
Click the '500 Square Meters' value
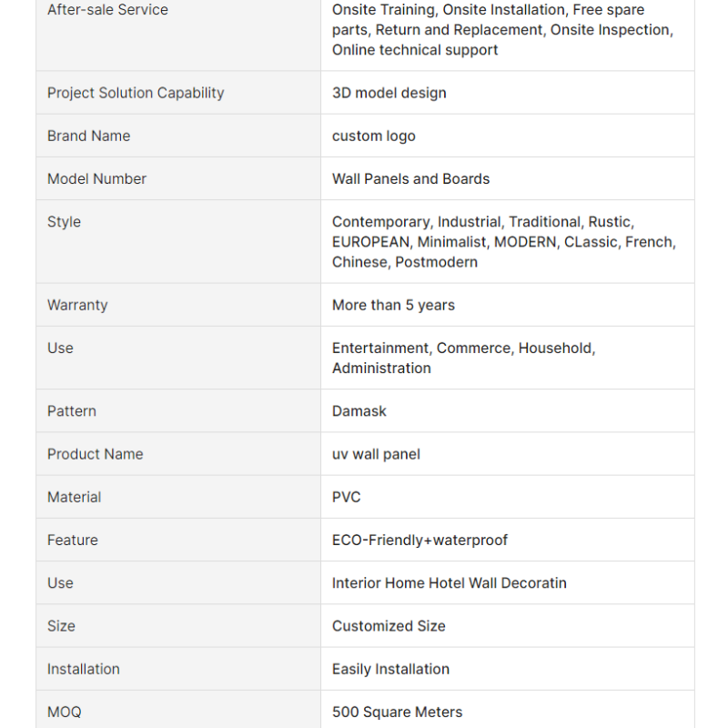398,713
